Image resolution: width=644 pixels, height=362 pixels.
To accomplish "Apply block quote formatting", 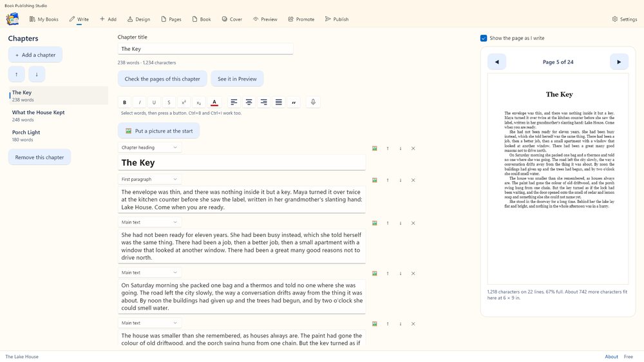I will point(293,102).
